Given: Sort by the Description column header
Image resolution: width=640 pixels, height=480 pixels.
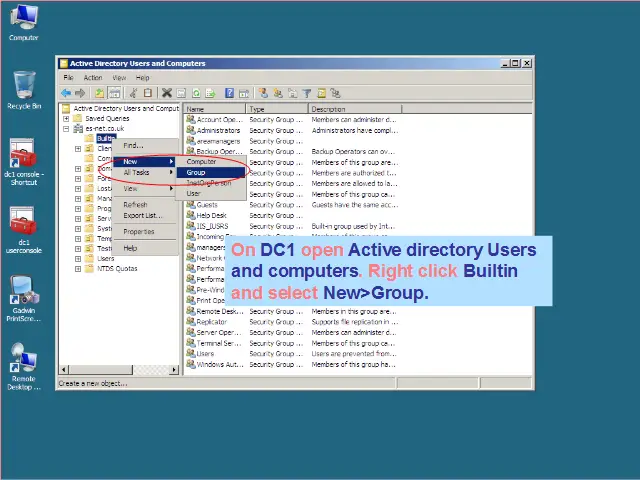Looking at the screenshot, I should pos(355,109).
